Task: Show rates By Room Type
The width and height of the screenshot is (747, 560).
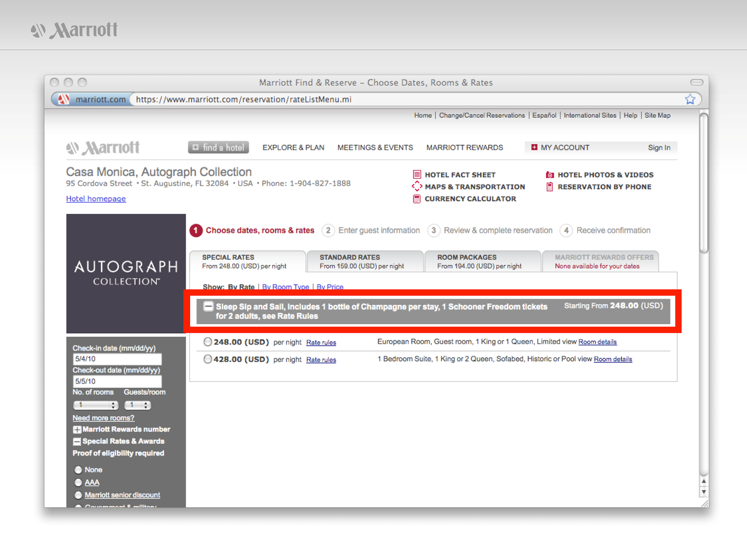Action: [x=286, y=287]
